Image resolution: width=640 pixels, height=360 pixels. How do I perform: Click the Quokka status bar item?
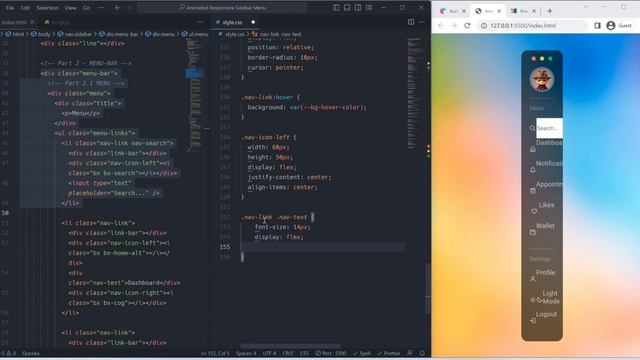point(31,353)
